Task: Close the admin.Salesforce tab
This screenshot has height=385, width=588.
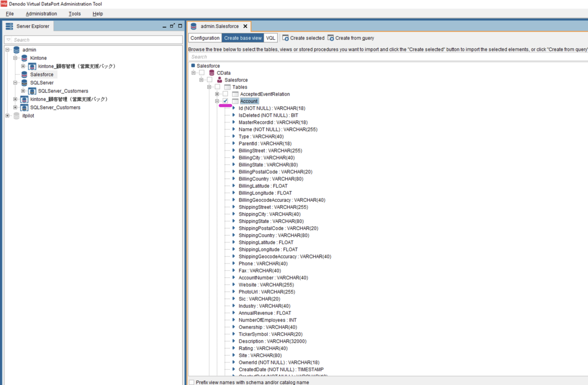Action: (245, 26)
